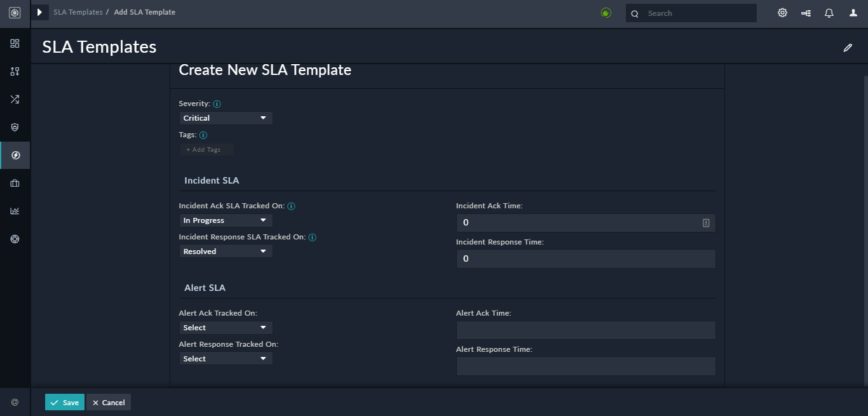Click the support icon at bottom left

click(x=15, y=401)
